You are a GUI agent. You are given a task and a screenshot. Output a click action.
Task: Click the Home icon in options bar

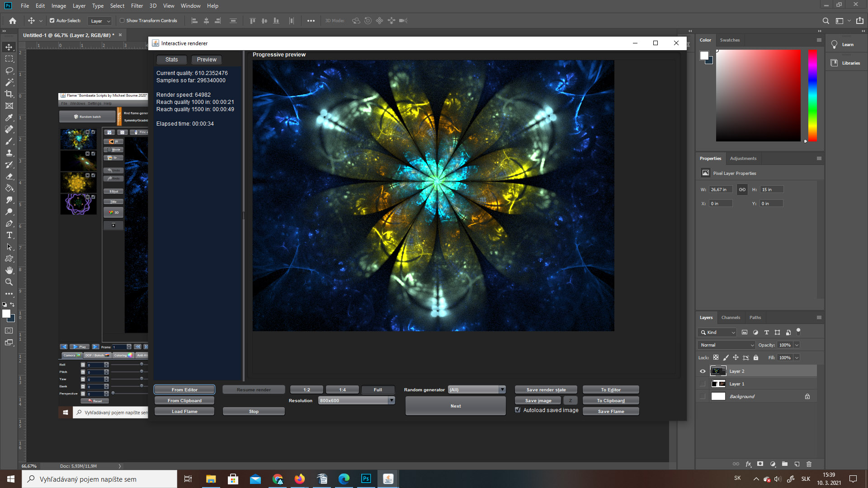[x=13, y=21]
